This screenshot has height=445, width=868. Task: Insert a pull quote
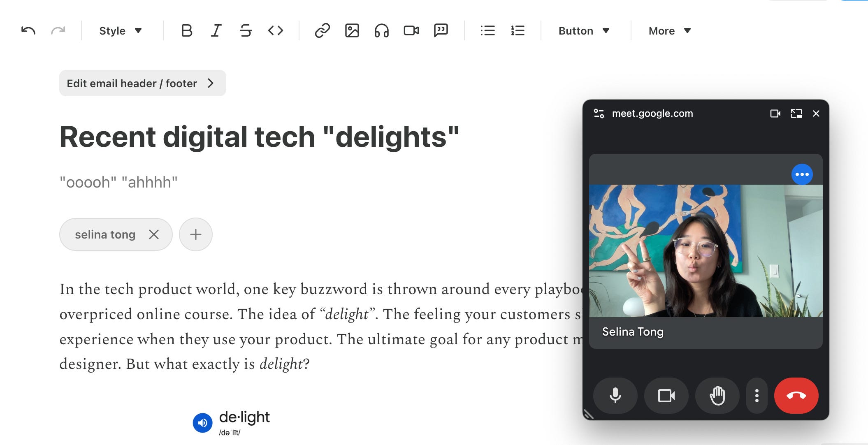click(441, 31)
